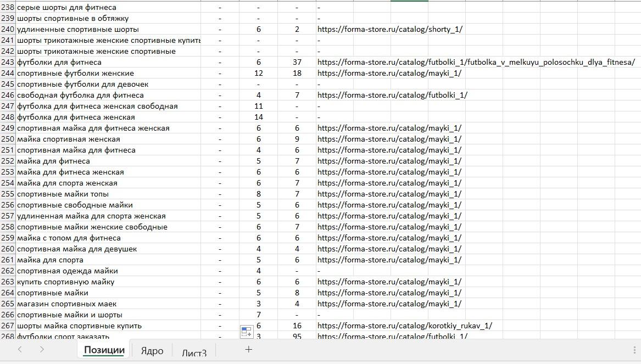Open korotkiy_rukav_1 link in row 267
This screenshot has width=641, height=364.
point(405,326)
